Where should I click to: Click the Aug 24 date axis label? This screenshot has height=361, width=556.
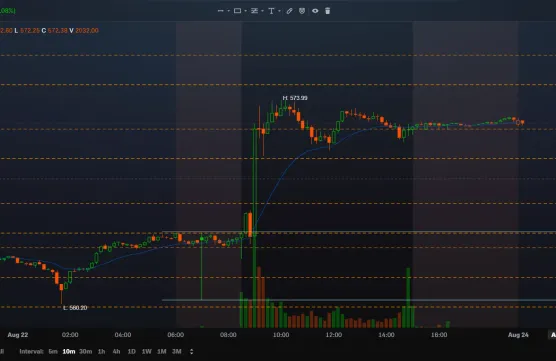(518, 335)
